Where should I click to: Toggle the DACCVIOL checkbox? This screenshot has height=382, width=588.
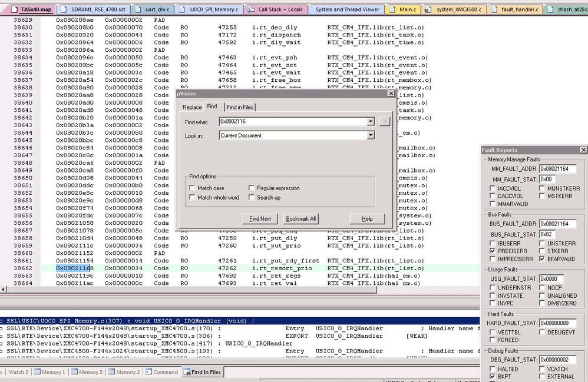[493, 196]
